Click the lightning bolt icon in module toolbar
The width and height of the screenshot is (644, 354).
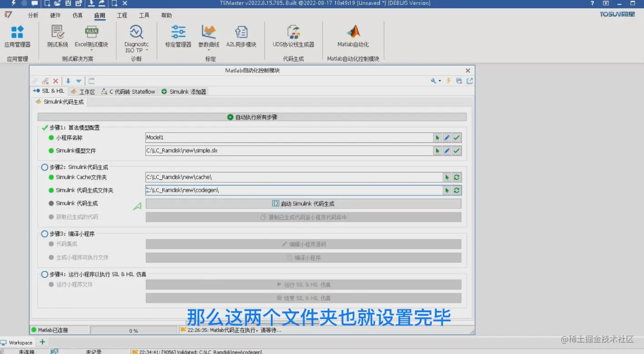pos(449,81)
